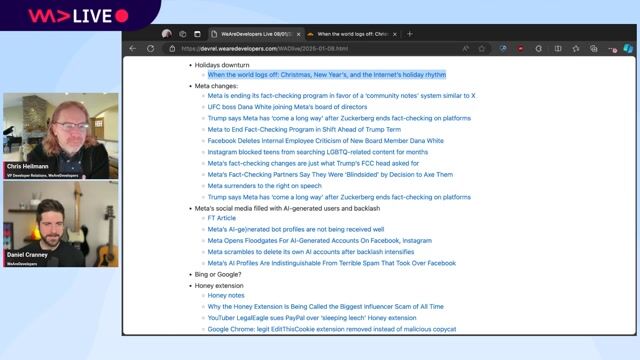Image resolution: width=640 pixels, height=360 pixels.
Task: Click the browser back arrow
Action: [133, 49]
